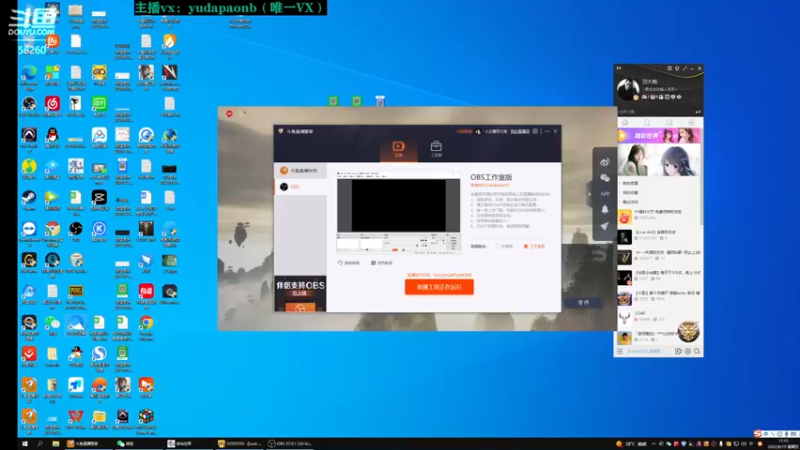Open File Explorer from the taskbar
800x450 pixels.
pyautogui.click(x=56, y=444)
